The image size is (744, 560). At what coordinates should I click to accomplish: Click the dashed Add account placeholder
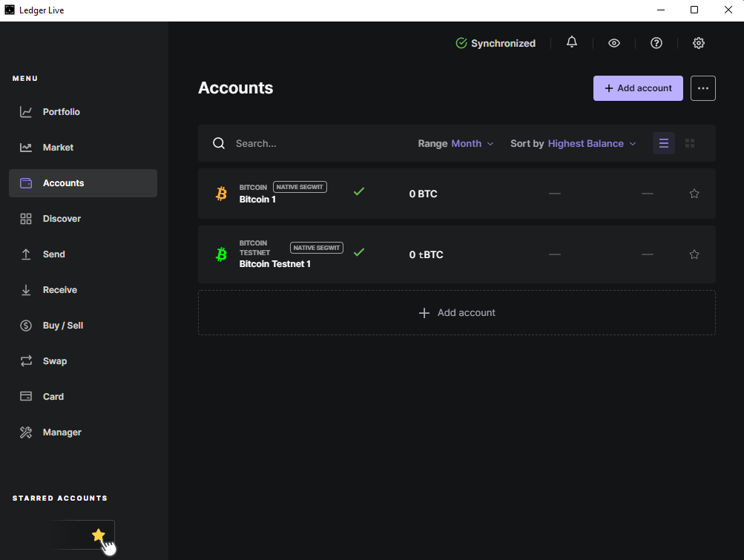click(457, 313)
